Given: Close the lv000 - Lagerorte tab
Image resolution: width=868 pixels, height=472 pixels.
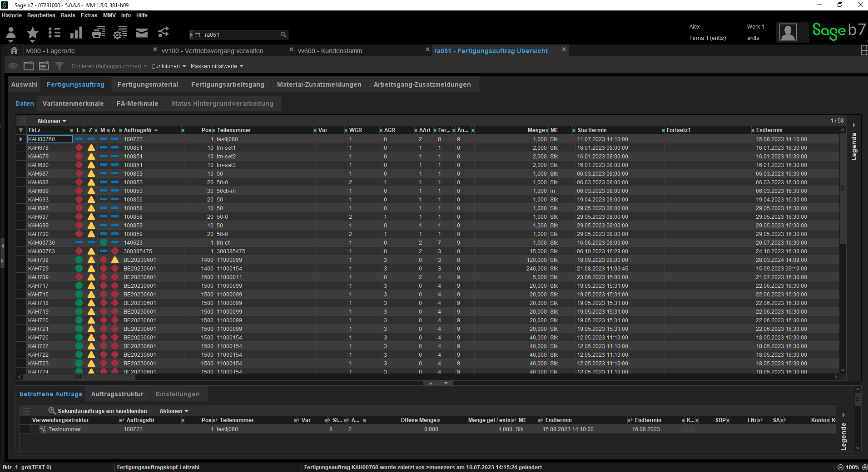Looking at the screenshot, I should pyautogui.click(x=155, y=49).
